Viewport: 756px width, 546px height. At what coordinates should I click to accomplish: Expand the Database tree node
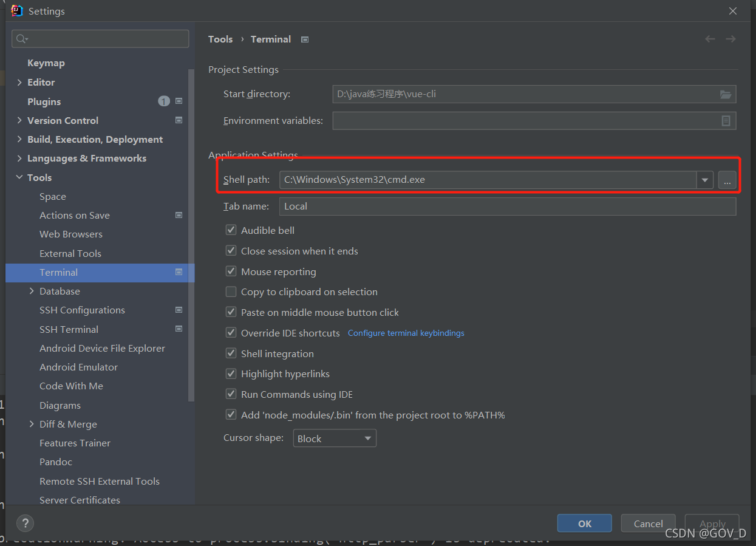[32, 291]
